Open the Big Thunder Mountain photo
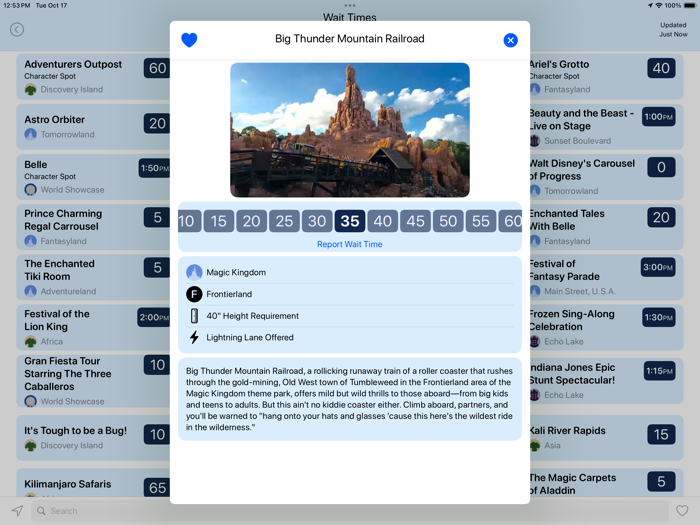The height and width of the screenshot is (525, 700). tap(350, 130)
